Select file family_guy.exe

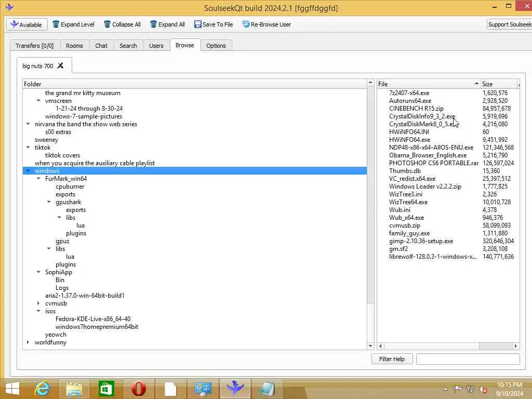[409, 233]
